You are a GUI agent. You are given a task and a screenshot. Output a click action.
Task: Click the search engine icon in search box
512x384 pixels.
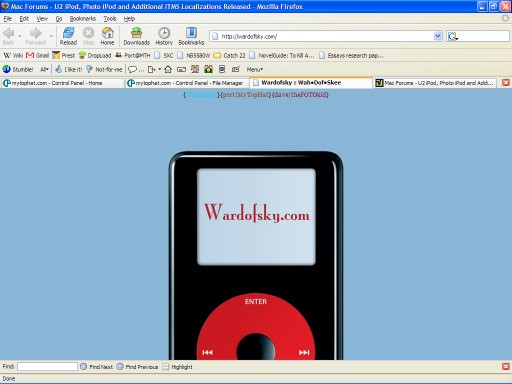coord(452,36)
